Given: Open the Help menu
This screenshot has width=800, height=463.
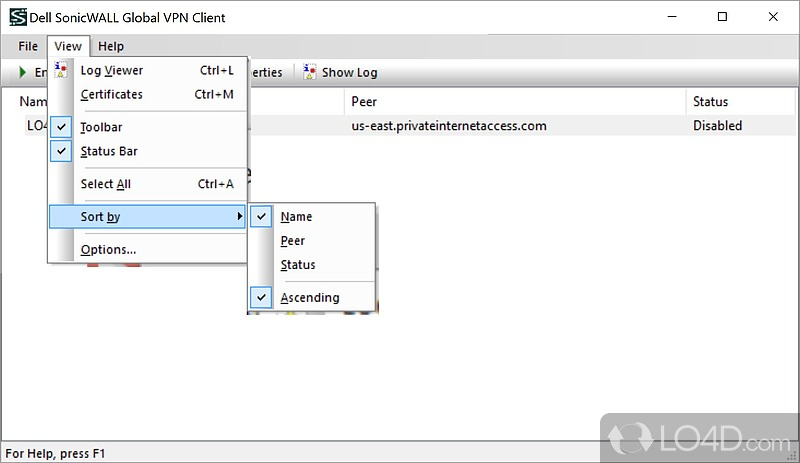Looking at the screenshot, I should [111, 46].
